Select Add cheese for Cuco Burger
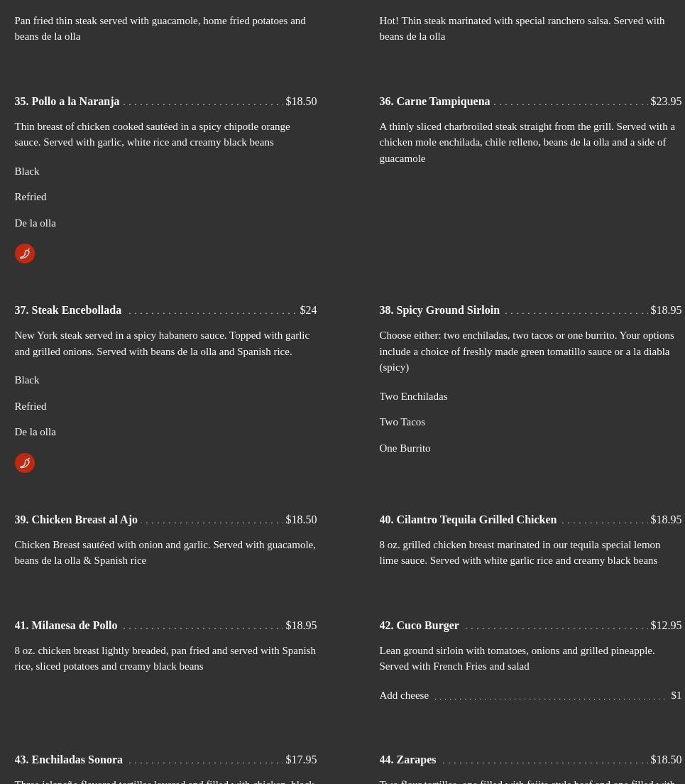 [404, 695]
